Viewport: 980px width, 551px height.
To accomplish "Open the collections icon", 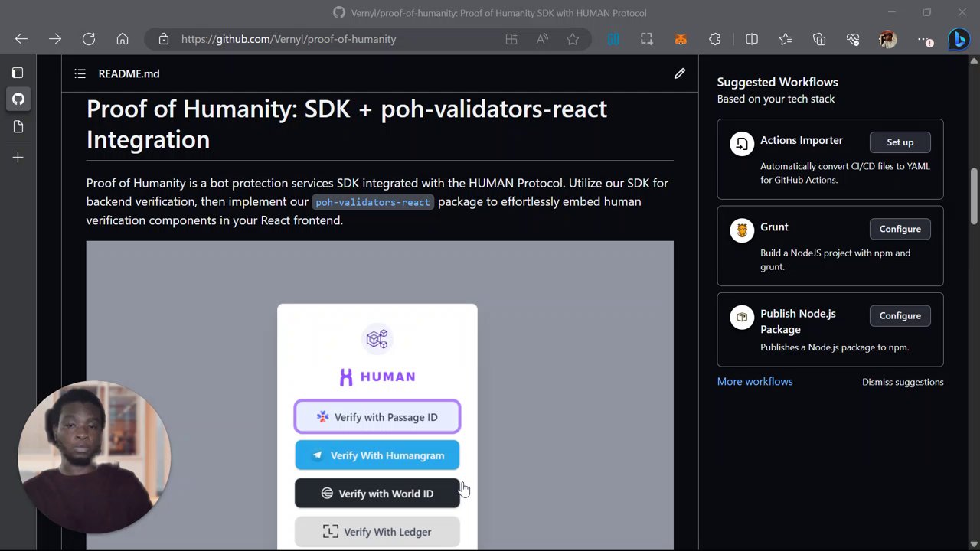I will (819, 39).
